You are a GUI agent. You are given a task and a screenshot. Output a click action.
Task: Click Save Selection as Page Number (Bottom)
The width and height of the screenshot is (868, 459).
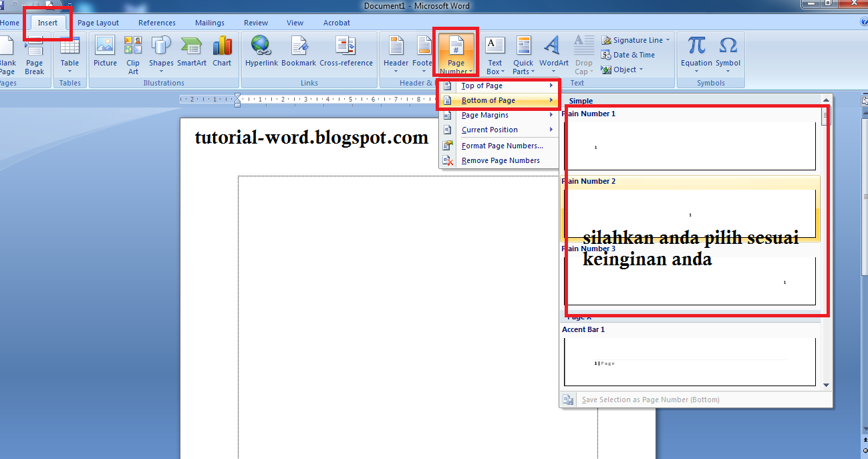tap(651, 400)
